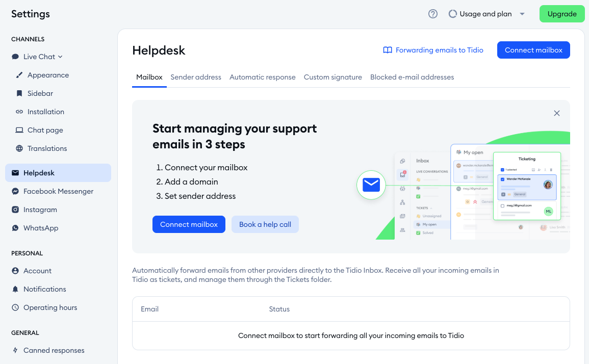
Task: Close the onboarding banner with X
Action: click(x=557, y=113)
